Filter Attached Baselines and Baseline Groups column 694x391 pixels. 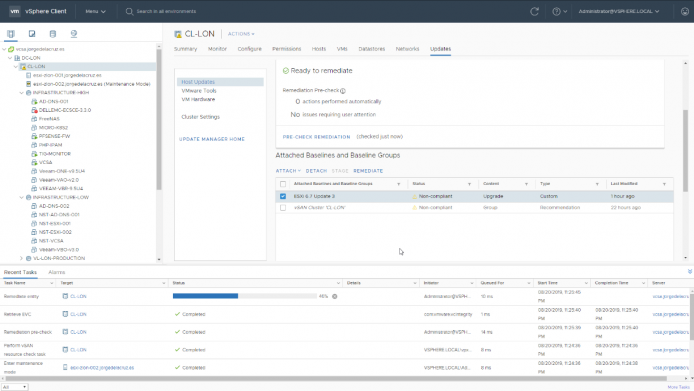tap(398, 184)
